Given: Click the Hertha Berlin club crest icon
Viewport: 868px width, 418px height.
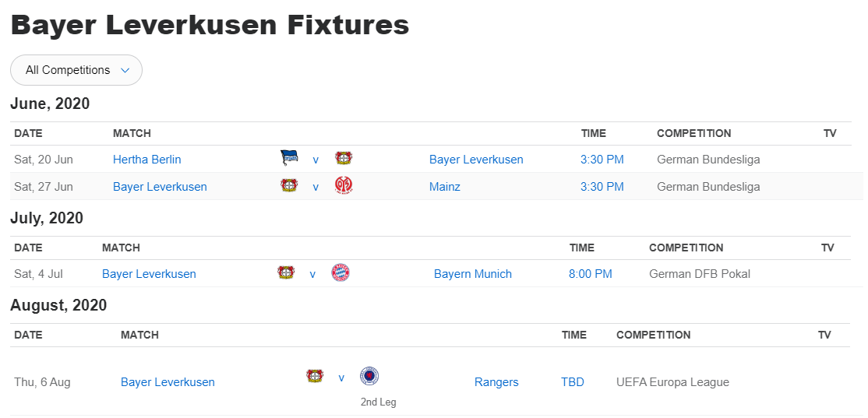Looking at the screenshot, I should (289, 158).
